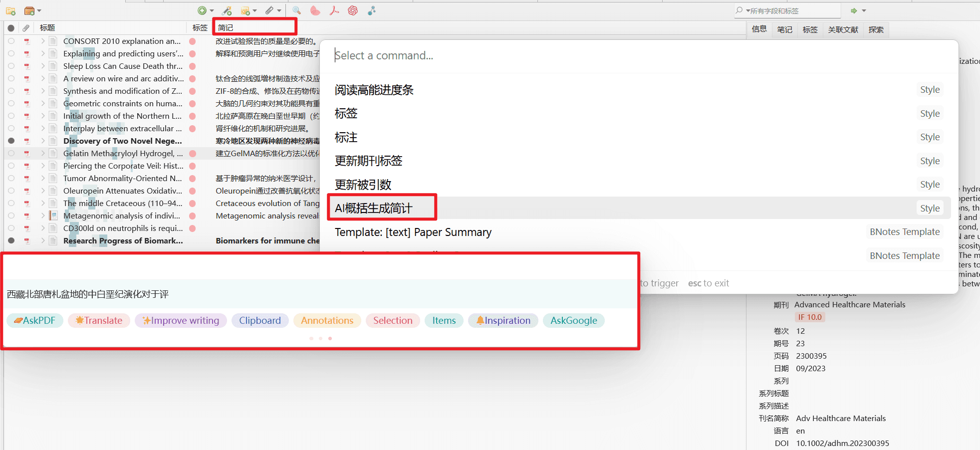The height and width of the screenshot is (450, 980).
Task: Click the red Adobe PDF plugin icon
Action: click(334, 10)
